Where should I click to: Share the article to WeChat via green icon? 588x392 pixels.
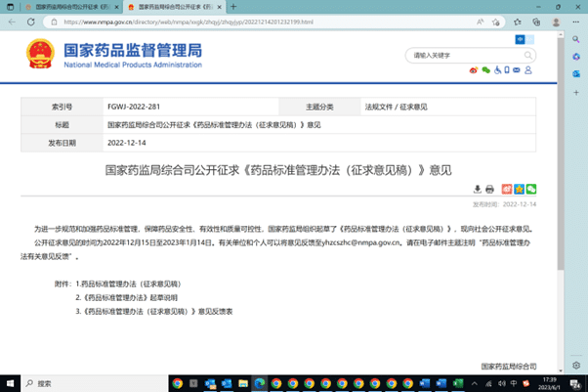[x=531, y=189]
